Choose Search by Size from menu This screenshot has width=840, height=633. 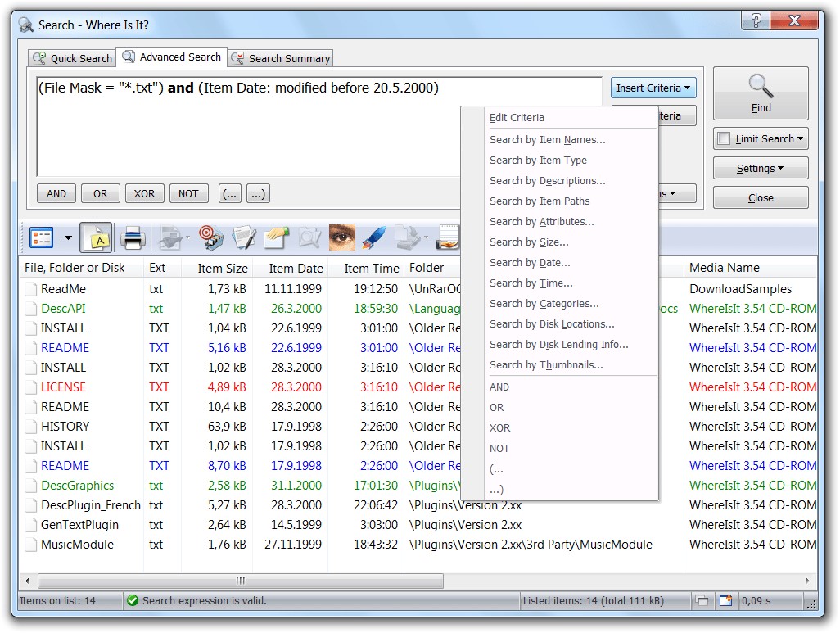[528, 242]
